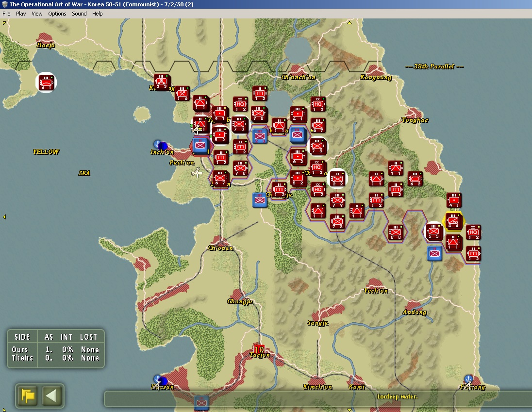
Task: Select the armored unit marked 6 2
Action: tap(415, 179)
